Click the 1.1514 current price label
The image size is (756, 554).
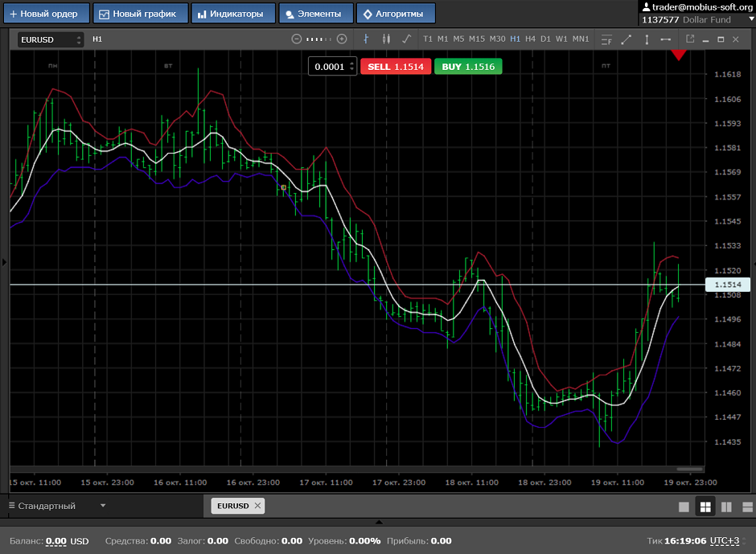click(x=728, y=285)
